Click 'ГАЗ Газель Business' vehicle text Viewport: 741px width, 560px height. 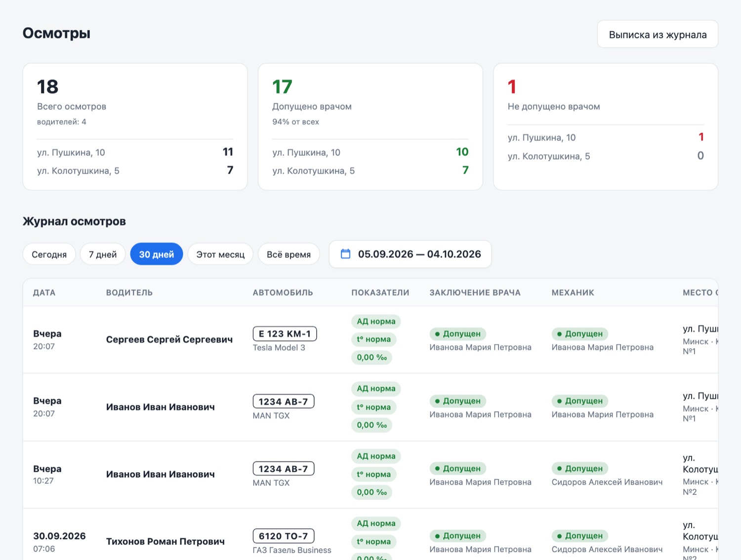point(292,550)
